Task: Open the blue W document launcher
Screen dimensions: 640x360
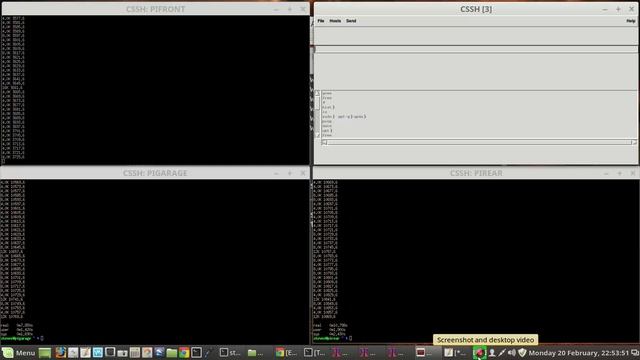Action: [x=98, y=353]
